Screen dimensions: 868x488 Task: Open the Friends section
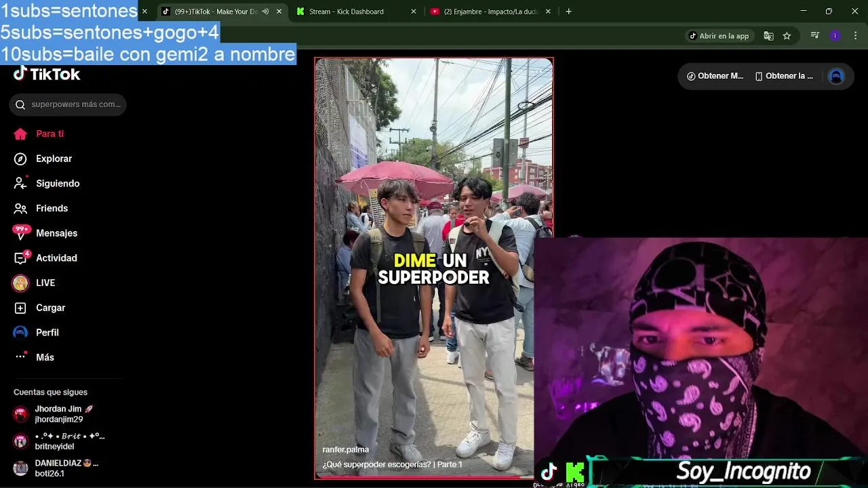point(52,208)
